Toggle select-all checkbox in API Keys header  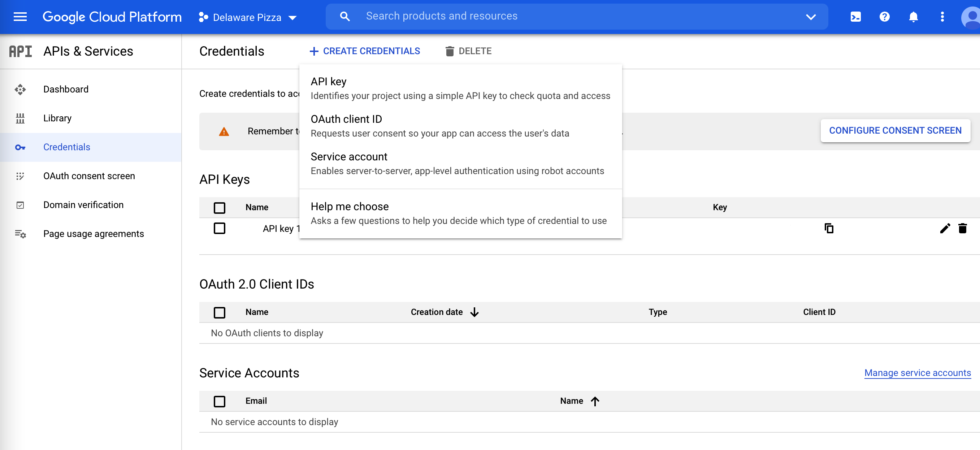[220, 208]
